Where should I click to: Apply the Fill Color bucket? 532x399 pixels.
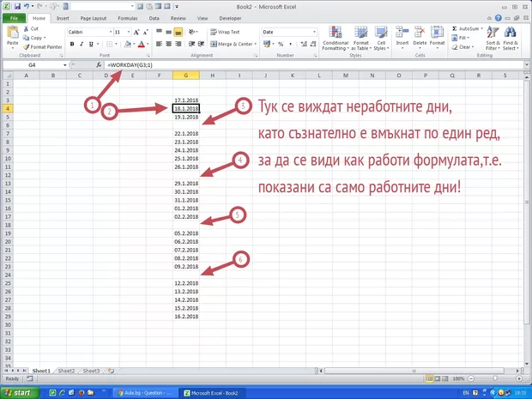click(x=128, y=44)
